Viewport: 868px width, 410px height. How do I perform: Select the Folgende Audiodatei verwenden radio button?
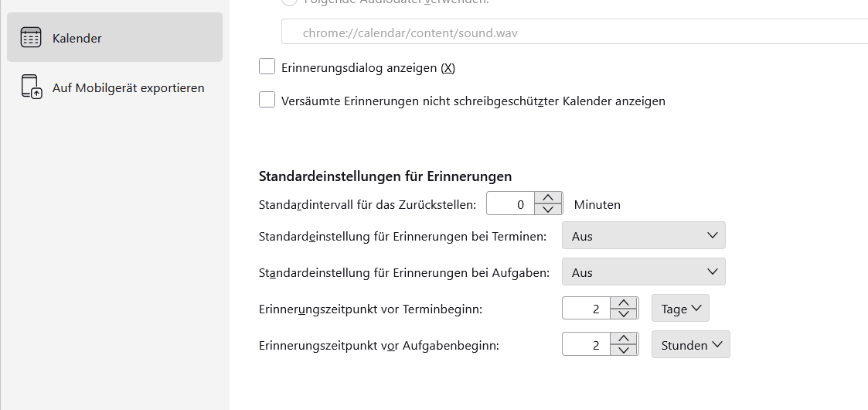pyautogui.click(x=288, y=2)
